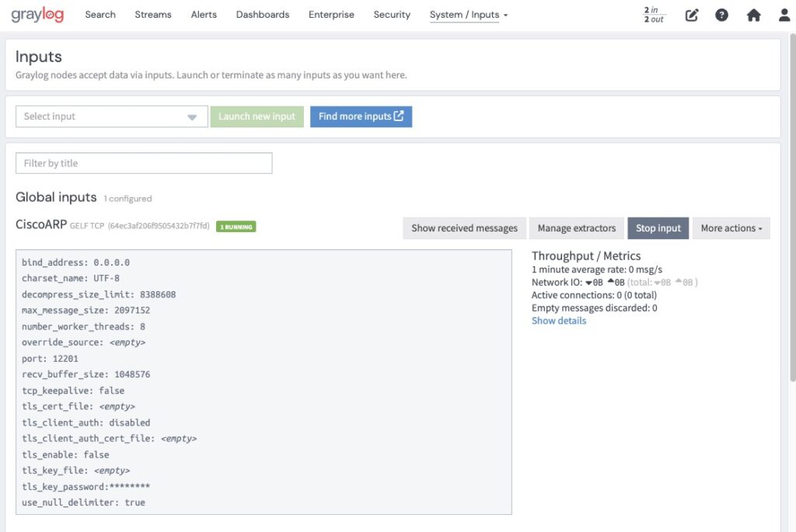Image resolution: width=796 pixels, height=532 pixels.
Task: Select the port: 12201 line
Action: point(50,359)
